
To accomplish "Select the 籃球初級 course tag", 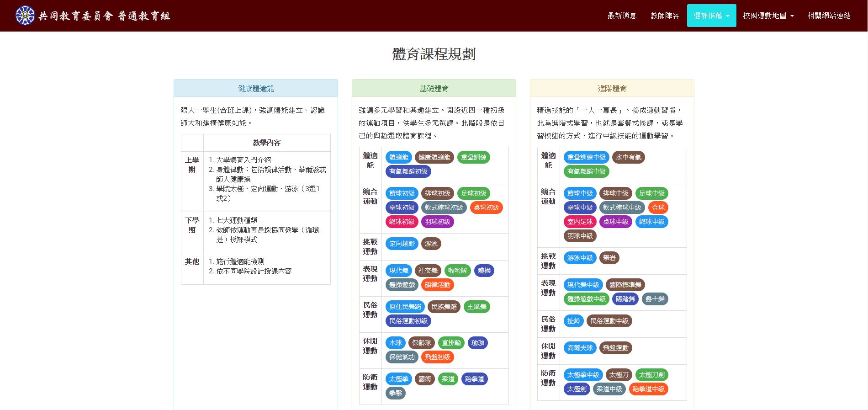I will (402, 193).
